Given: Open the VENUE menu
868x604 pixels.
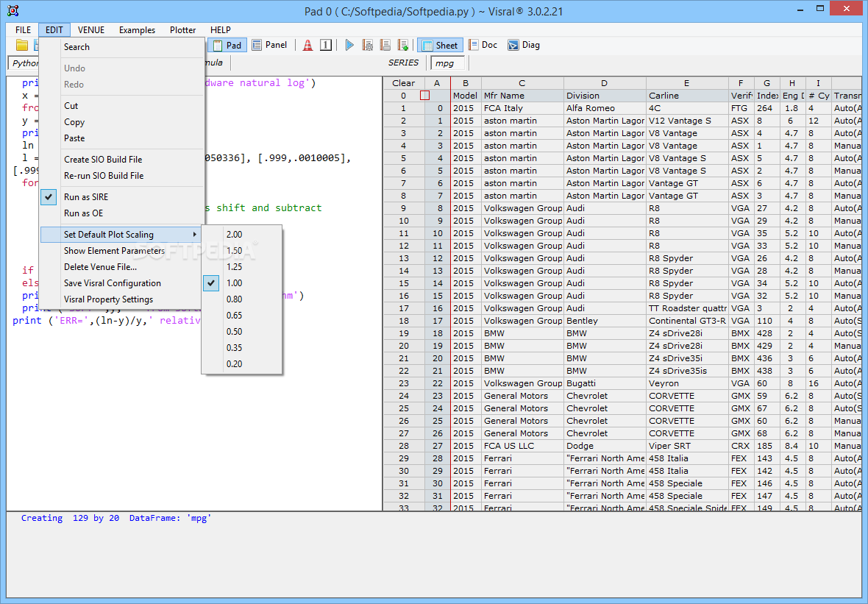Looking at the screenshot, I should 90,30.
